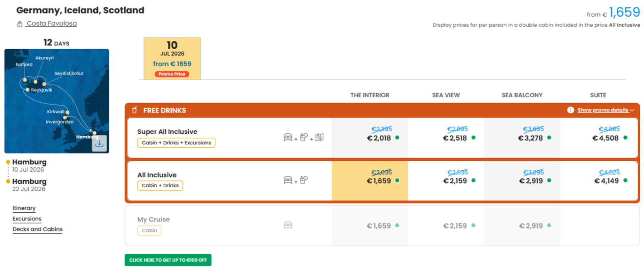The image size is (644, 270).
Task: Open the Costa Favolosa ship link
Action: 52,23
